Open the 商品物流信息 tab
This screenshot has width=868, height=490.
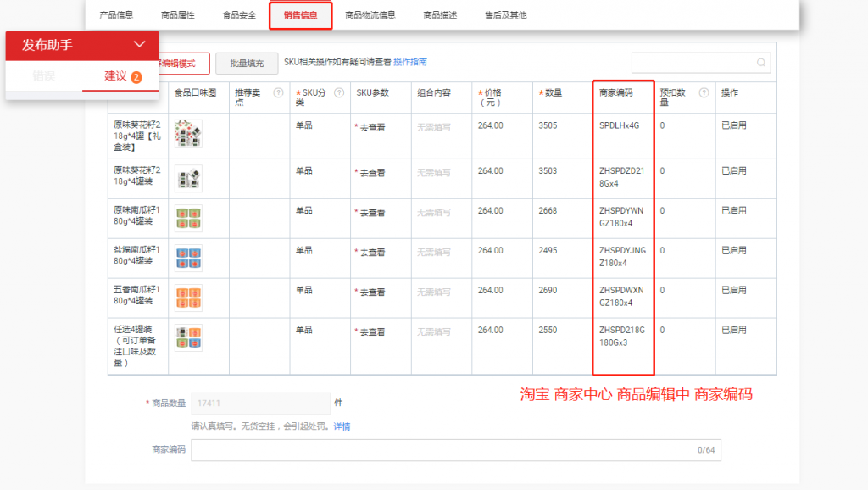tap(370, 15)
